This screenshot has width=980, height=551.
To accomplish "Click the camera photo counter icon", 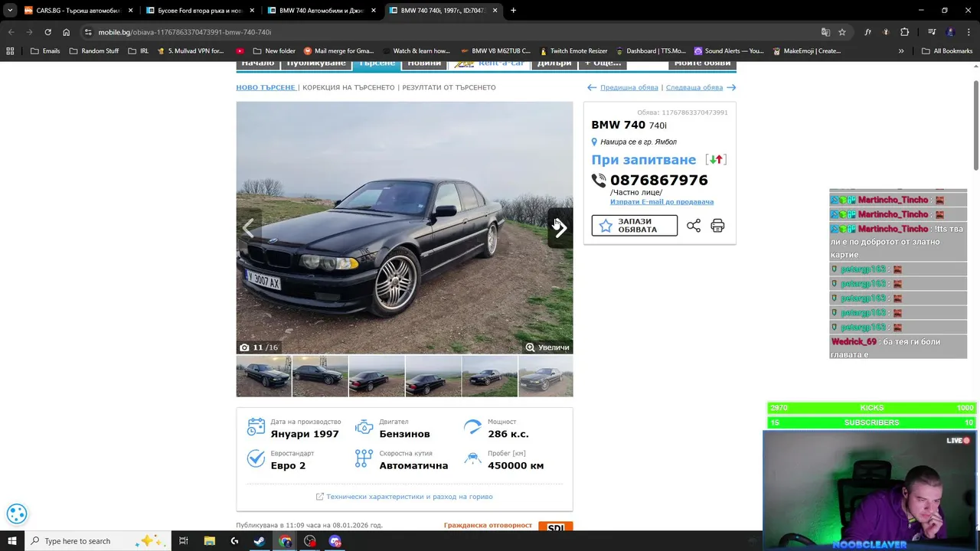I will pos(244,347).
